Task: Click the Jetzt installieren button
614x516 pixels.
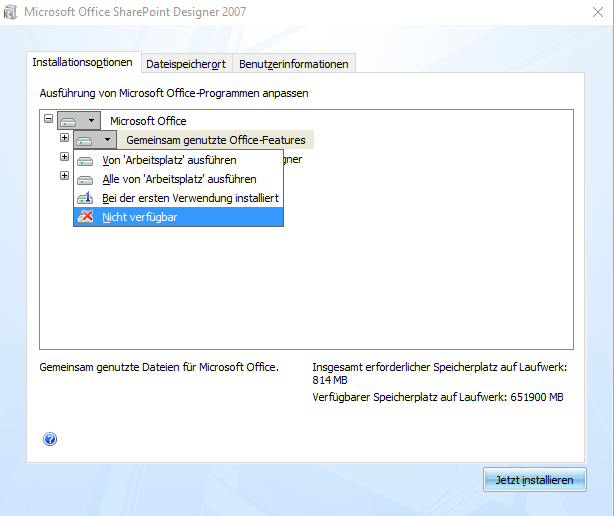Action: (535, 480)
